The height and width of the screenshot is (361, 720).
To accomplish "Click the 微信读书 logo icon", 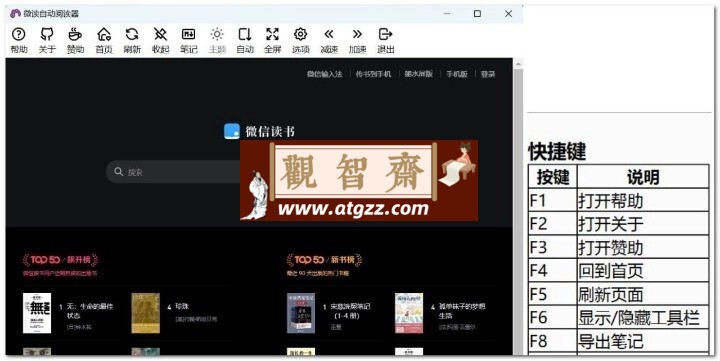I will point(232,131).
